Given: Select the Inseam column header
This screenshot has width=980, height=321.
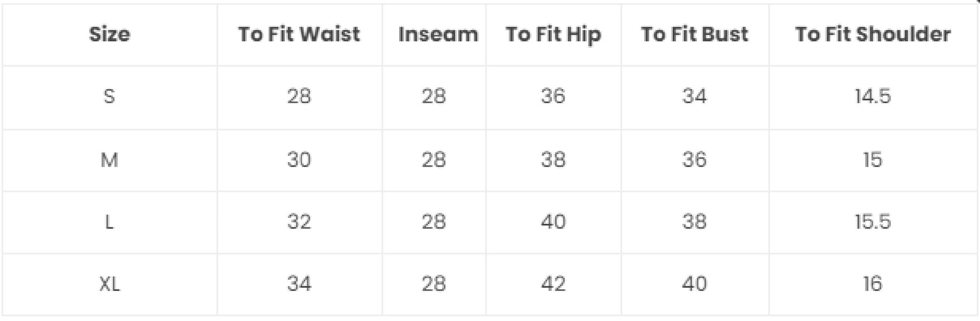Looking at the screenshot, I should [438, 34].
